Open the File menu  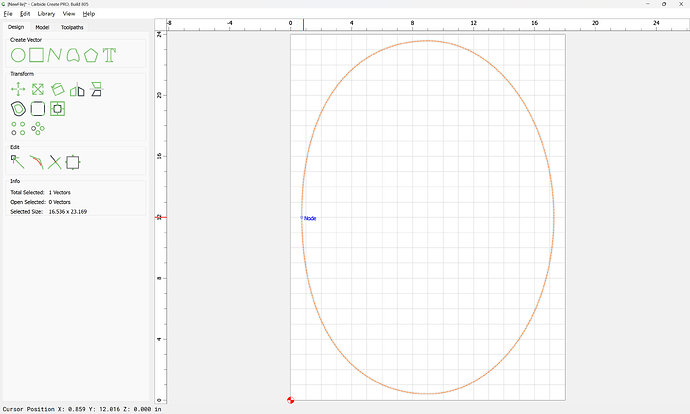click(8, 14)
